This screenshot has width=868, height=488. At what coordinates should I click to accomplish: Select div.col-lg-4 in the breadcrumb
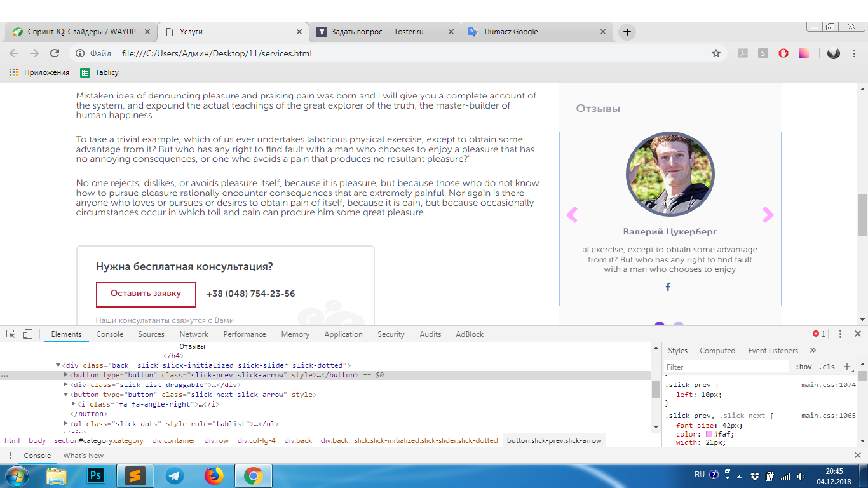[258, 440]
